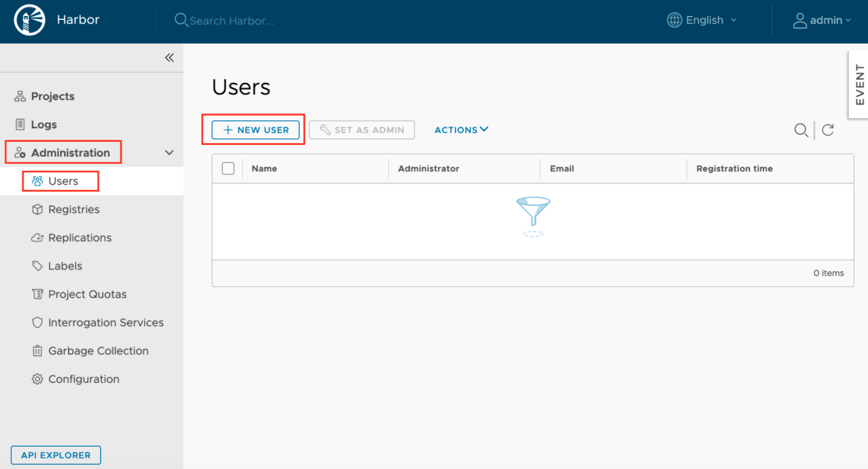This screenshot has width=868, height=469.
Task: Click the Garbage Collection trash icon
Action: 37,351
